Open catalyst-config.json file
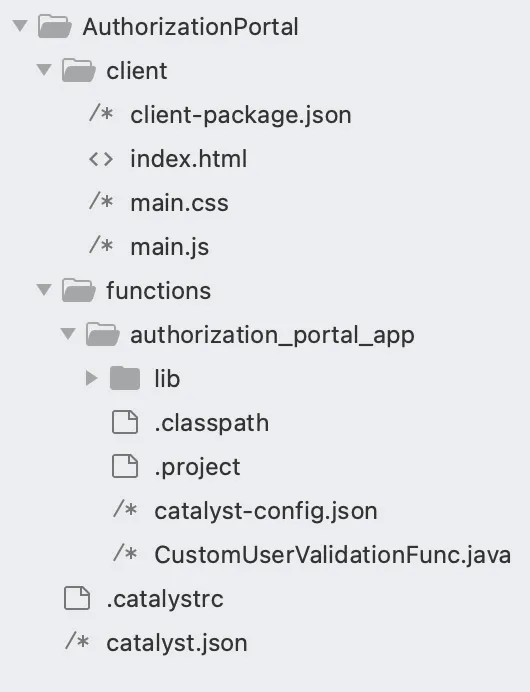The width and height of the screenshot is (530, 692). tap(266, 511)
